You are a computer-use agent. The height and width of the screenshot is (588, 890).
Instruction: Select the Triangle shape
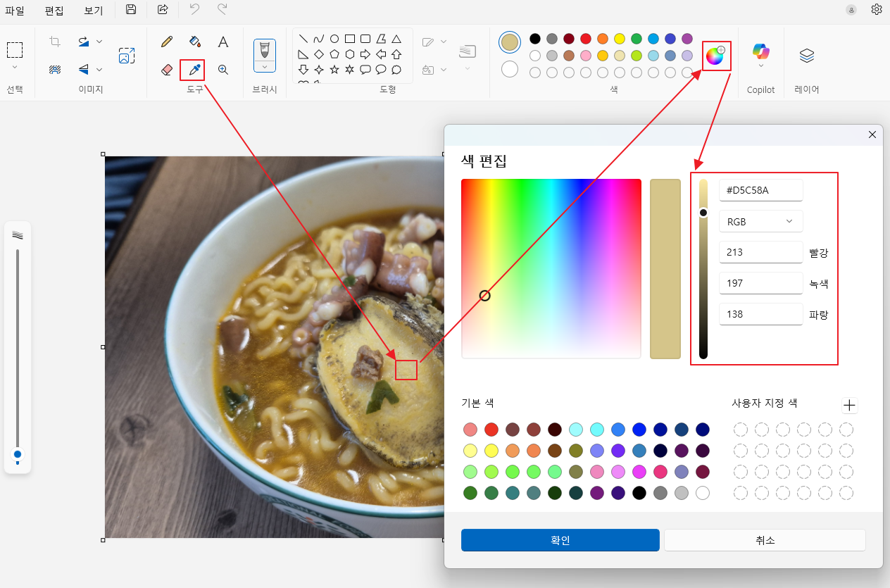[396, 39]
